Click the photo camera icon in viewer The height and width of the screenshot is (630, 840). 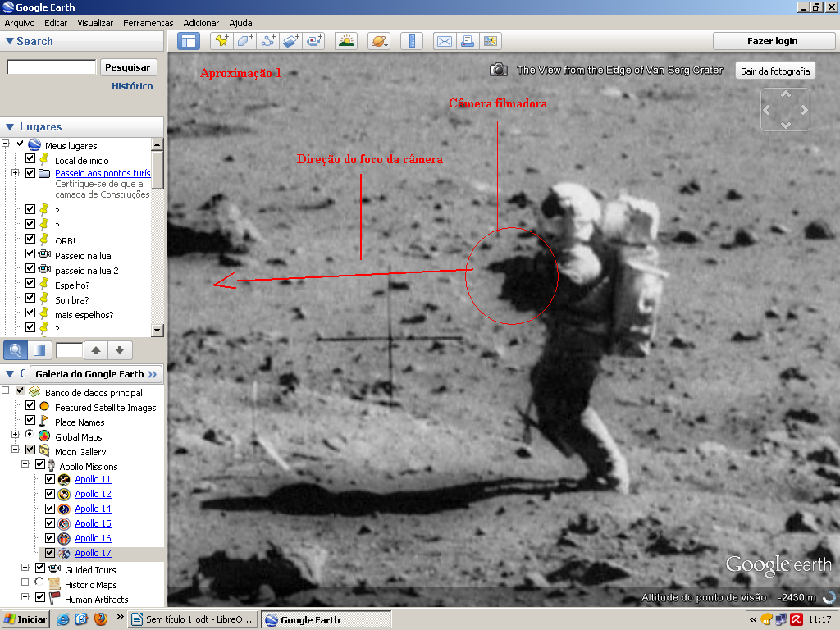[x=499, y=70]
